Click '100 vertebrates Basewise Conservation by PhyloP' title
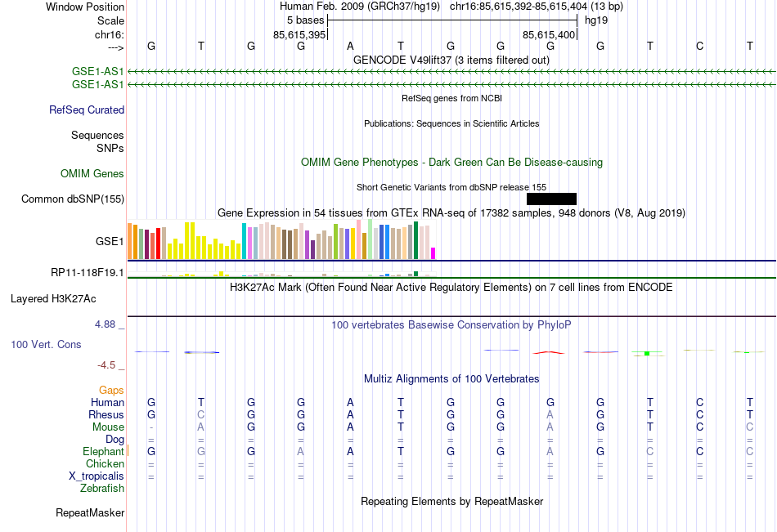The width and height of the screenshot is (777, 532). click(x=451, y=325)
